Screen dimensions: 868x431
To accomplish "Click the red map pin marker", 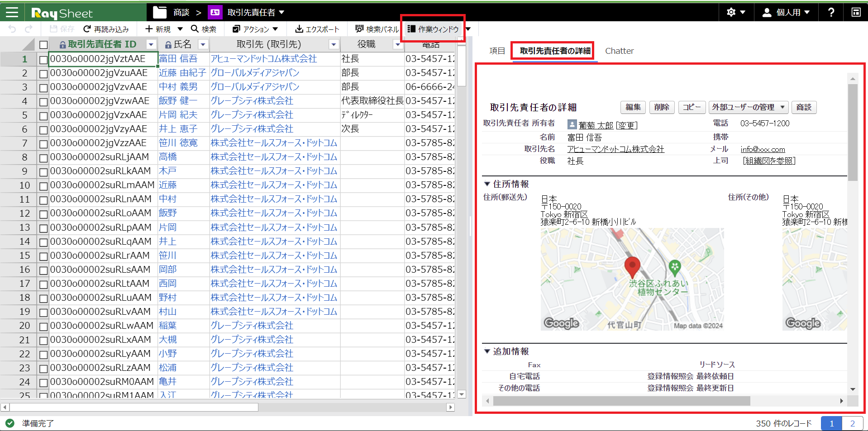I will coord(632,267).
